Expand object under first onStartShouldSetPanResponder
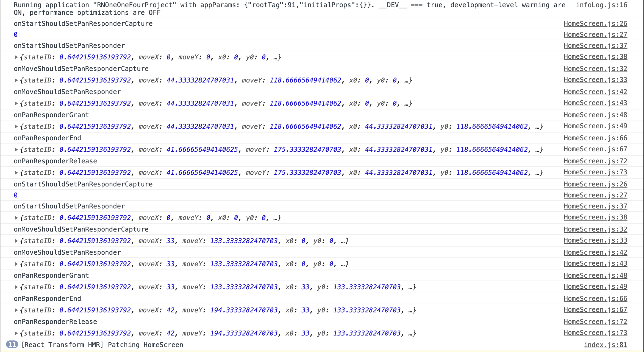 16,57
